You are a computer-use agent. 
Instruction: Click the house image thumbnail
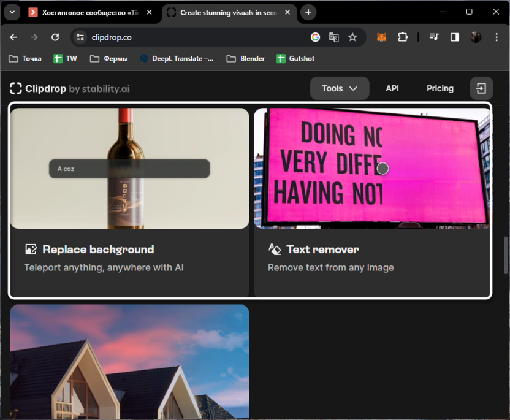(129, 362)
